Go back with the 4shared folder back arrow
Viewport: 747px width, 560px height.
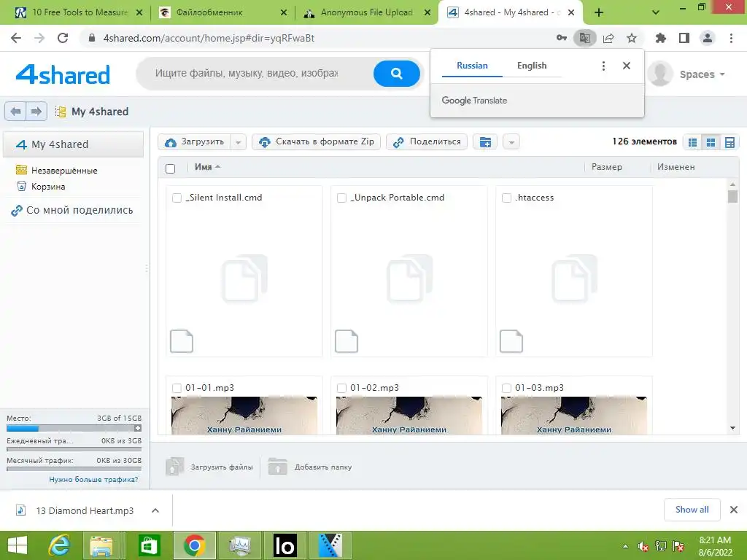pyautogui.click(x=15, y=112)
